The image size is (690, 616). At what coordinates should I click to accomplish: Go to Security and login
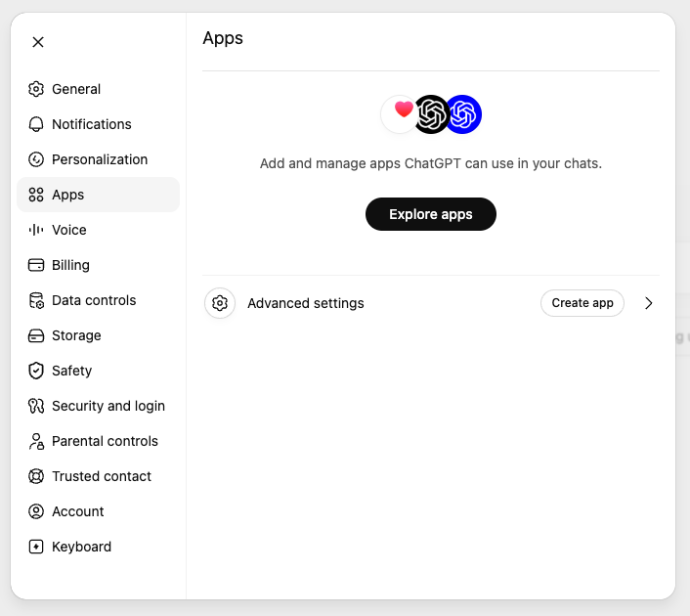click(x=98, y=406)
